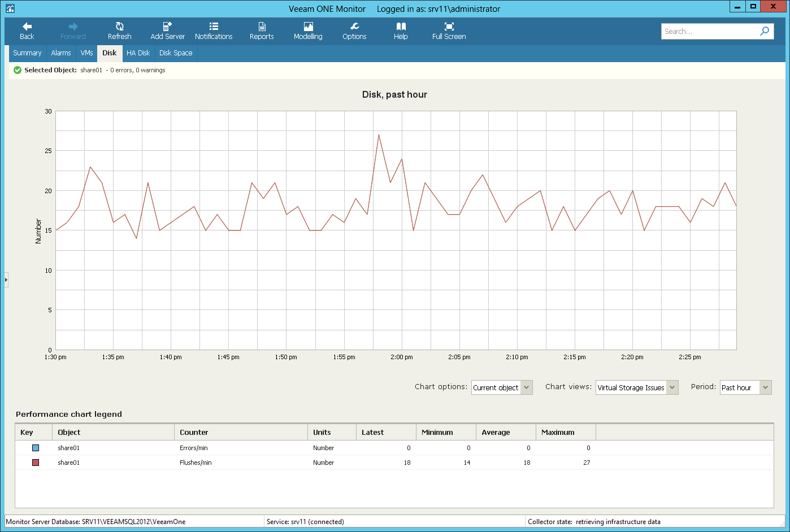Switch to Full Screen mode
The height and width of the screenshot is (532, 790).
pyautogui.click(x=449, y=31)
